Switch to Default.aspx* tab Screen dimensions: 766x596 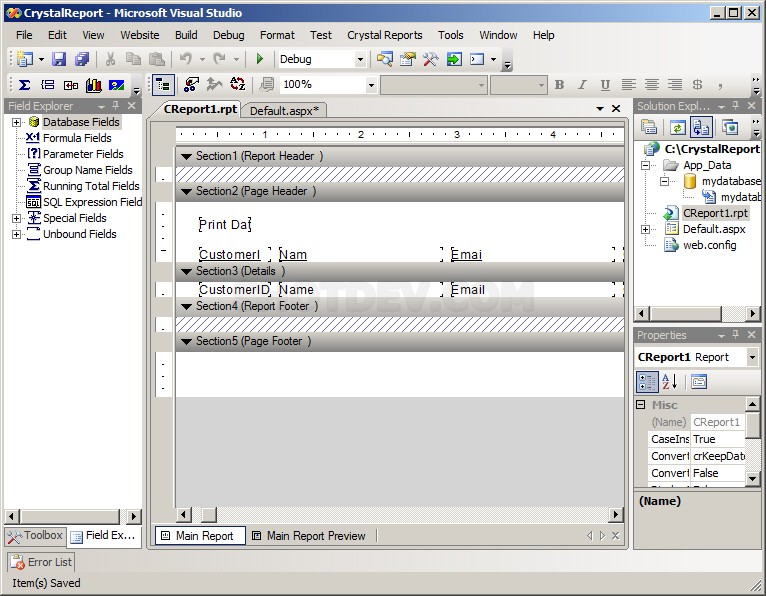[284, 111]
